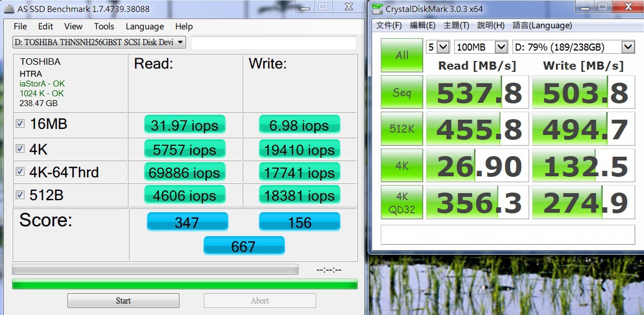The height and width of the screenshot is (315, 644).
Task: Click the 494.7 512K write value
Action: coord(584,128)
